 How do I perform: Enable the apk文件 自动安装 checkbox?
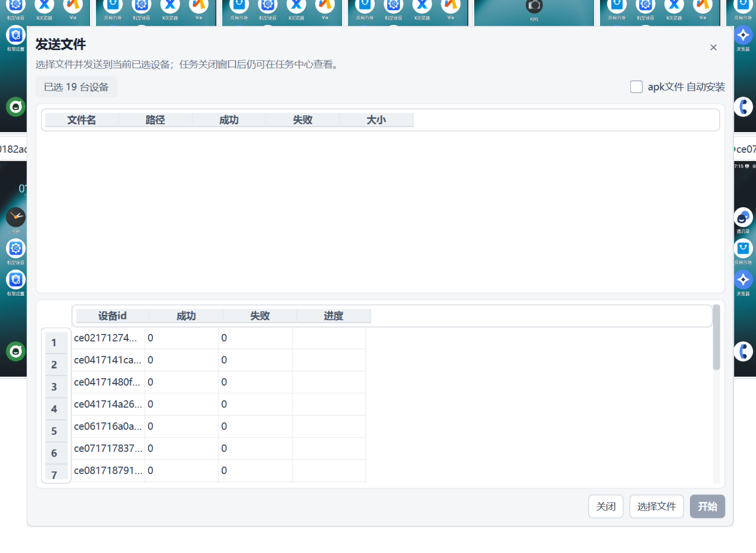[x=636, y=87]
